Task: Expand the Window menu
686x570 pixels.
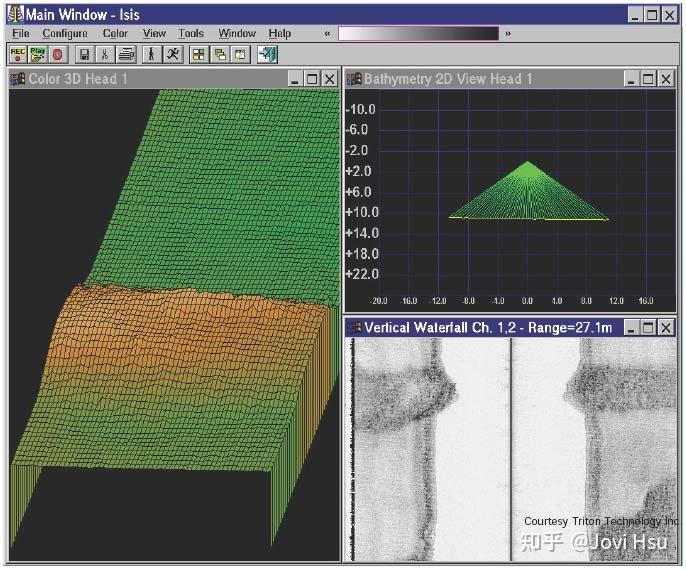Action: pyautogui.click(x=237, y=33)
